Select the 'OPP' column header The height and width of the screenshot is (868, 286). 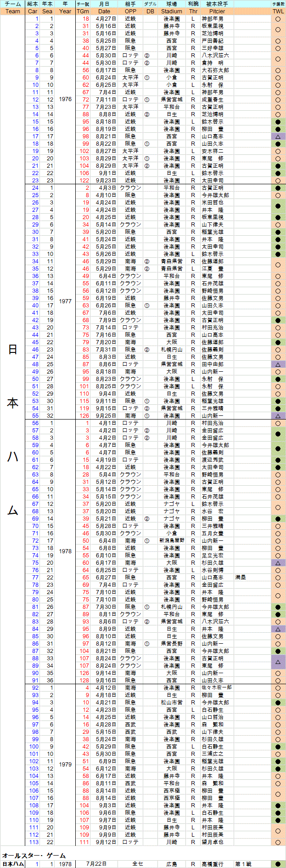coord(131,11)
